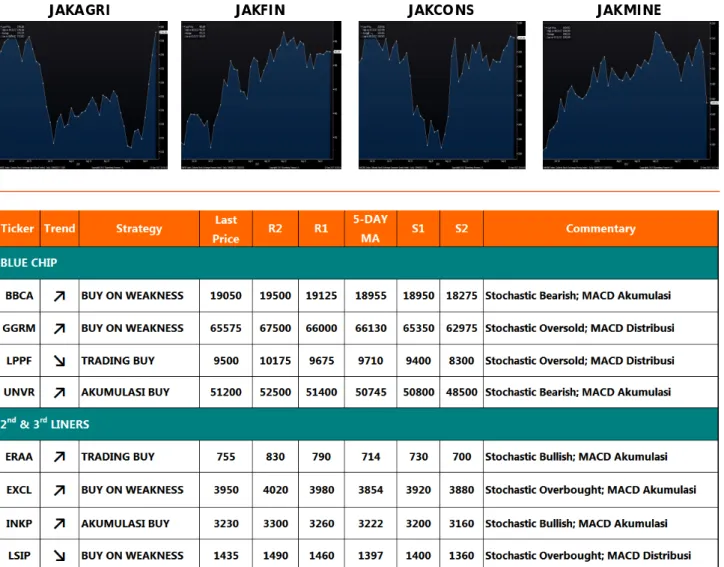Image resolution: width=724 pixels, height=567 pixels.
Task: Click the JAKMINE chart title
Action: point(629,10)
